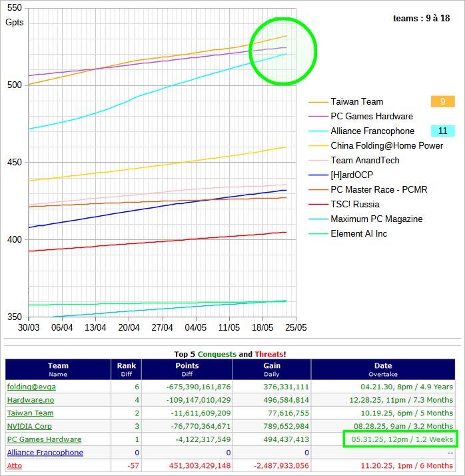Click the Maximum PC Magazine legend entry
Image resolution: width=465 pixels, height=476 pixels.
[x=376, y=219]
